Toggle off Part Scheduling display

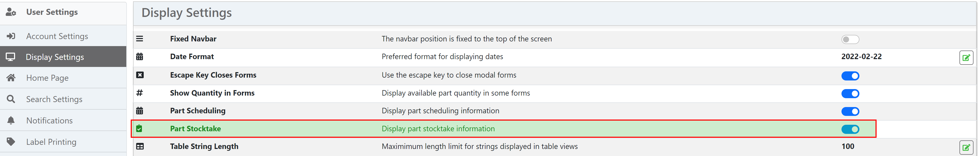click(850, 111)
